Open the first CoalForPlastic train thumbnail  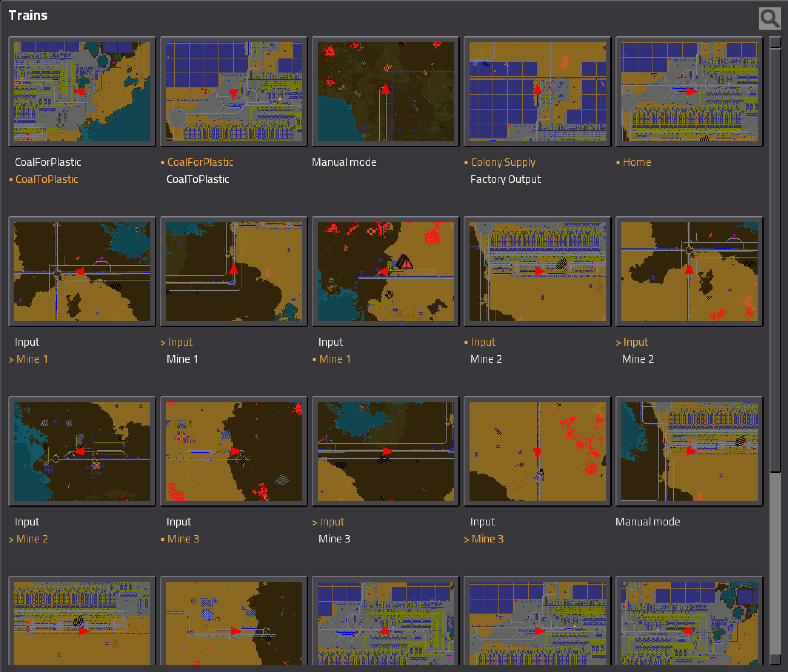[82, 91]
